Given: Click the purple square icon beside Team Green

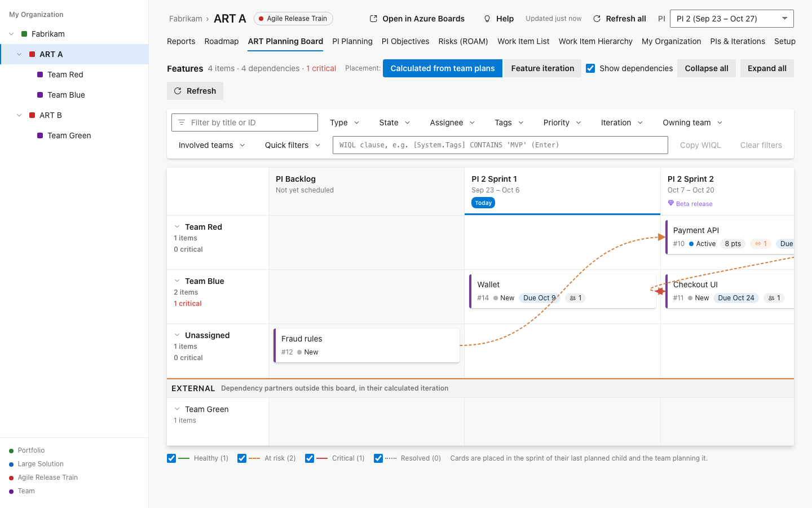Looking at the screenshot, I should (x=40, y=135).
